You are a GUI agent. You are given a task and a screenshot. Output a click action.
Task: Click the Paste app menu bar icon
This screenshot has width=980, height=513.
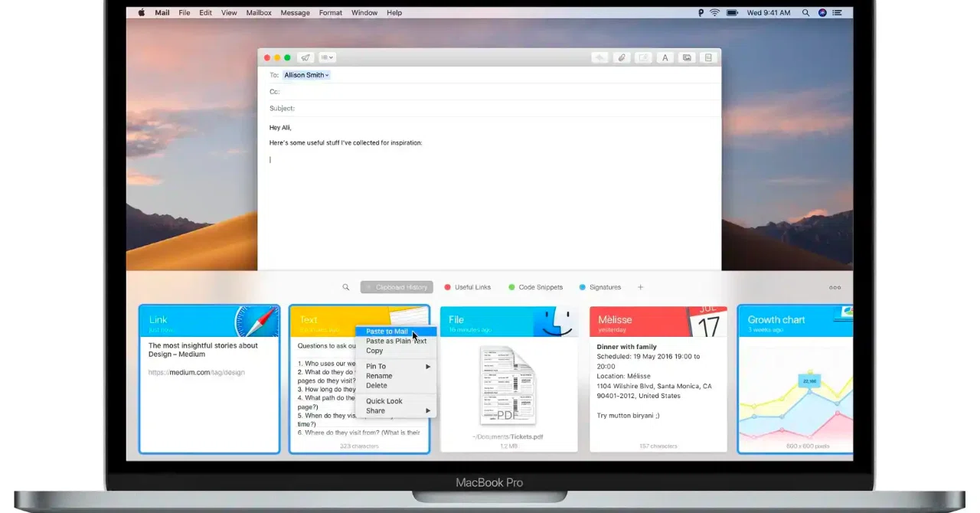point(701,13)
